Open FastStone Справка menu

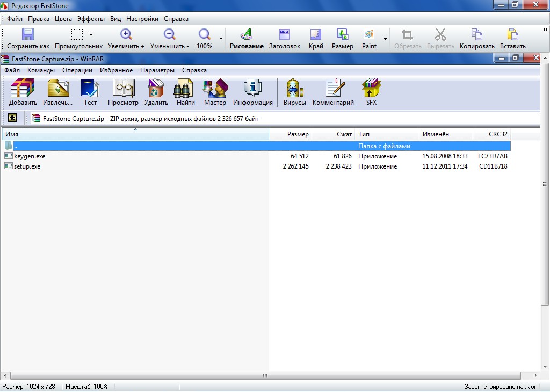[x=176, y=19]
